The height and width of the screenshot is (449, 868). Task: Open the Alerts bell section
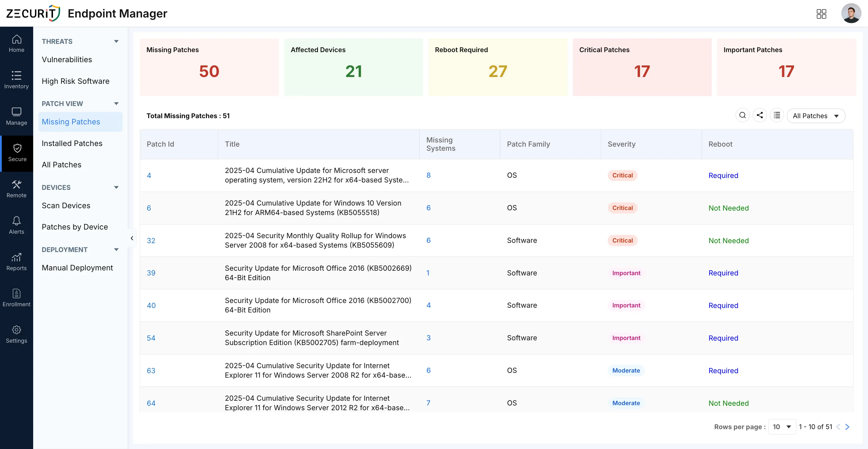pos(17,225)
